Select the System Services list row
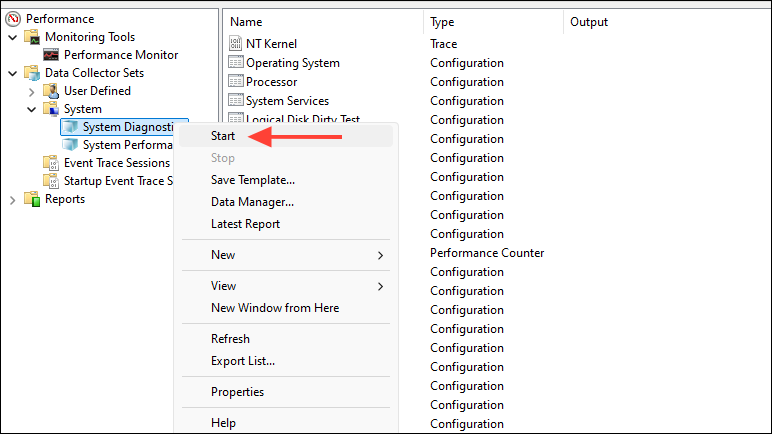The image size is (772, 434). [x=287, y=101]
